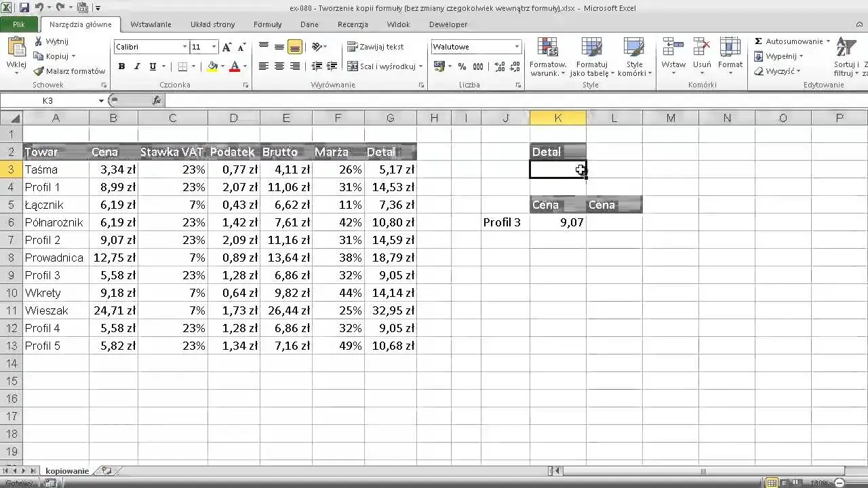
Task: Toggle align text left
Action: [263, 66]
